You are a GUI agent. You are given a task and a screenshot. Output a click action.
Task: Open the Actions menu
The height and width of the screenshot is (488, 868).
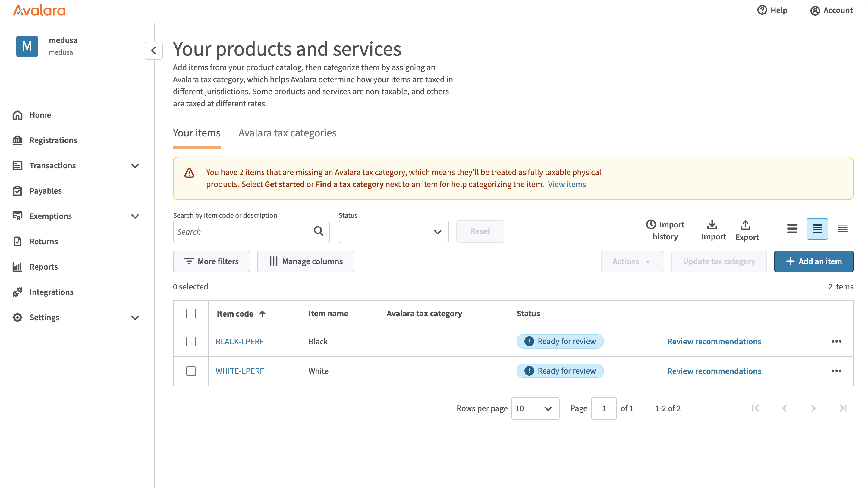tap(632, 261)
